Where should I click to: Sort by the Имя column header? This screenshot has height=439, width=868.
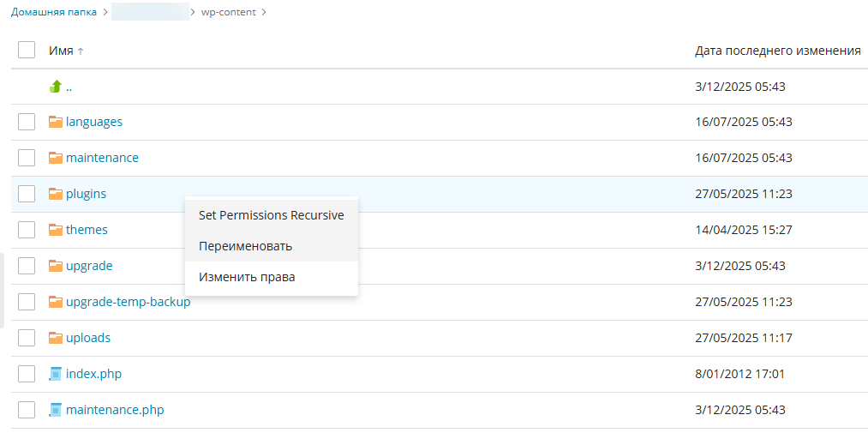coord(62,51)
